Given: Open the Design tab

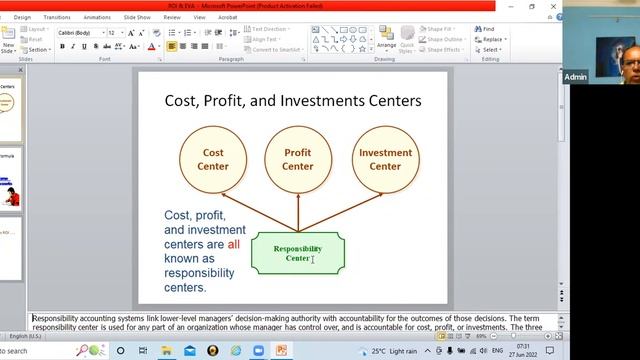Looking at the screenshot, I should [22, 18].
